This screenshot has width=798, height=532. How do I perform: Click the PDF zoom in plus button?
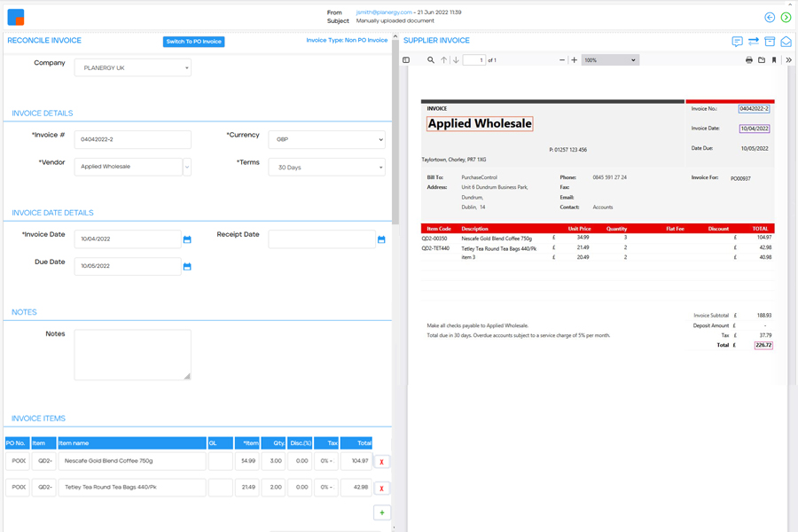[575, 60]
